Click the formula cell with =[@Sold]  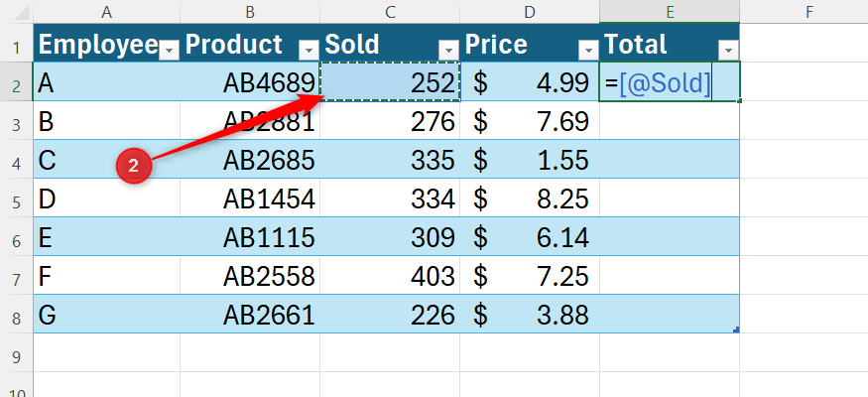tap(670, 82)
